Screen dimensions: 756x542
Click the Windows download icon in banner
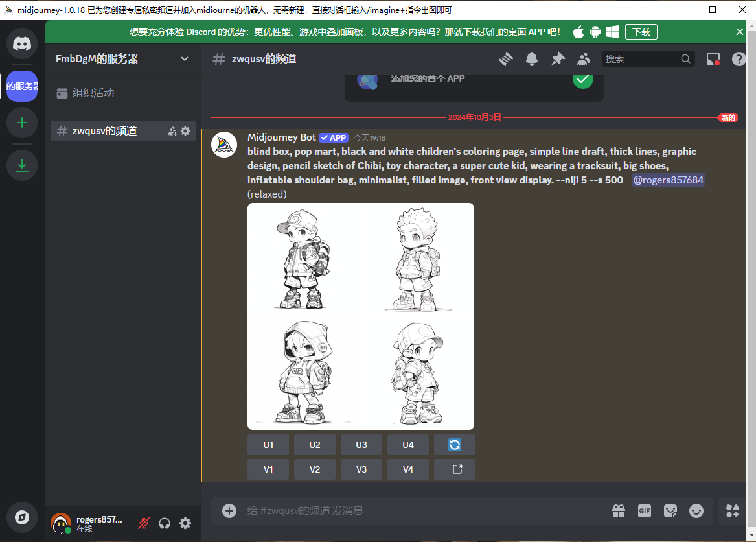(612, 32)
